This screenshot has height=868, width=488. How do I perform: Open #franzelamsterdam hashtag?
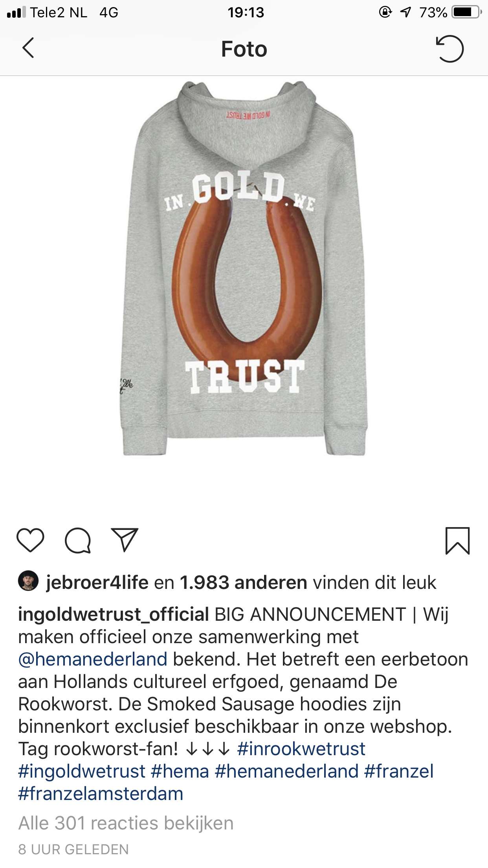click(101, 794)
